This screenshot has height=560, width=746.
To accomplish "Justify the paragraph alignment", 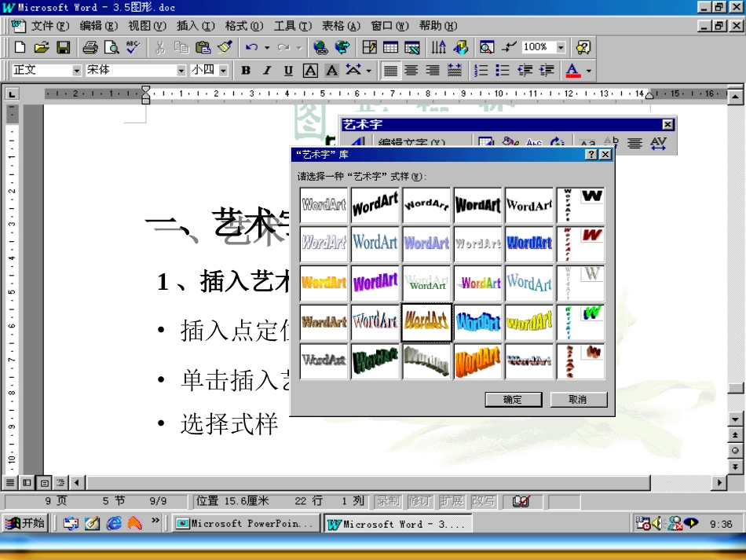I will click(390, 71).
